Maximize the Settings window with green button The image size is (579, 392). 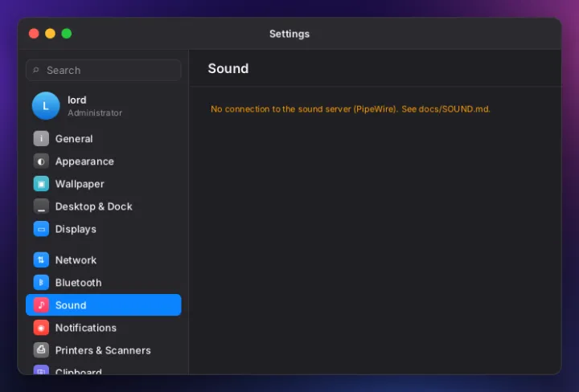click(67, 34)
